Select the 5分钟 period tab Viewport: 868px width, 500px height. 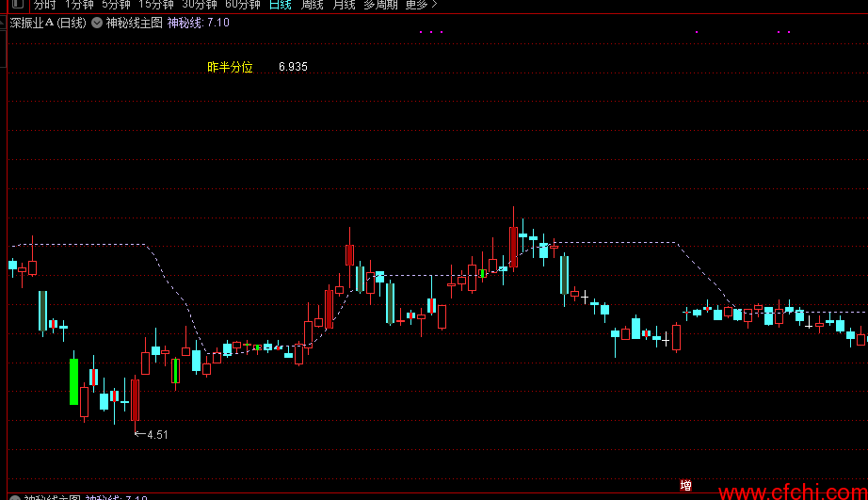pyautogui.click(x=116, y=5)
